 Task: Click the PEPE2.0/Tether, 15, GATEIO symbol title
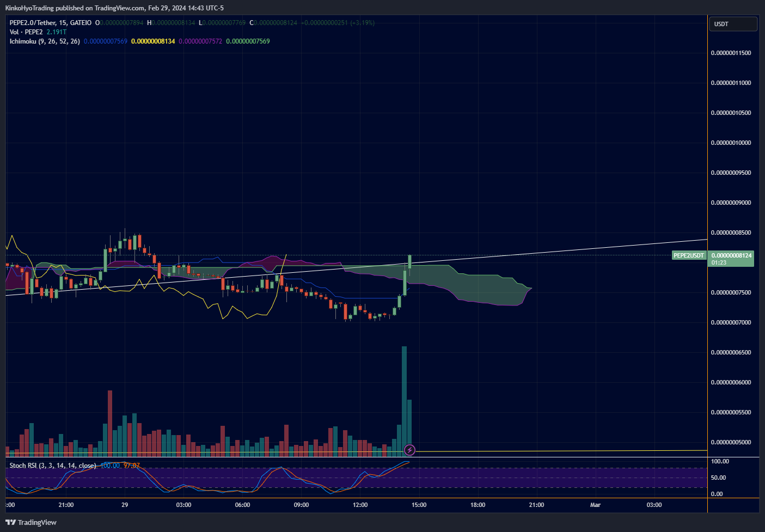[51, 23]
